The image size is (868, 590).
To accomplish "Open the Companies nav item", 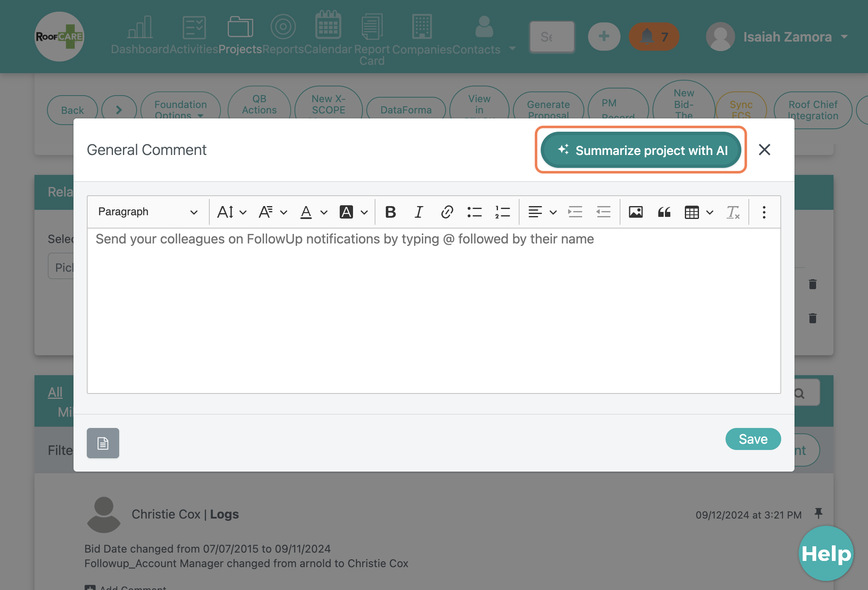I will click(422, 35).
